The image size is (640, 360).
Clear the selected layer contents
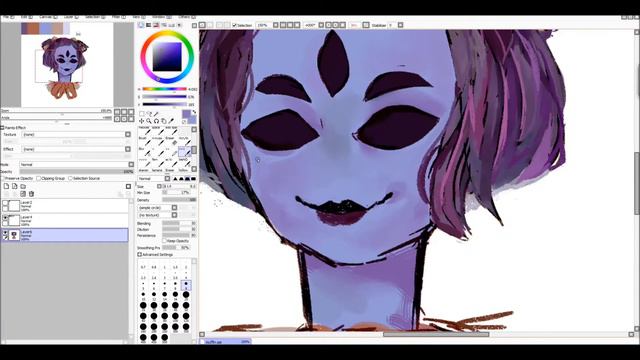tap(23, 193)
